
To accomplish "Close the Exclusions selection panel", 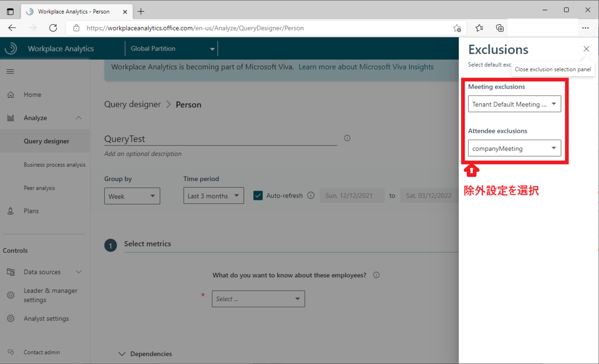I will 586,49.
